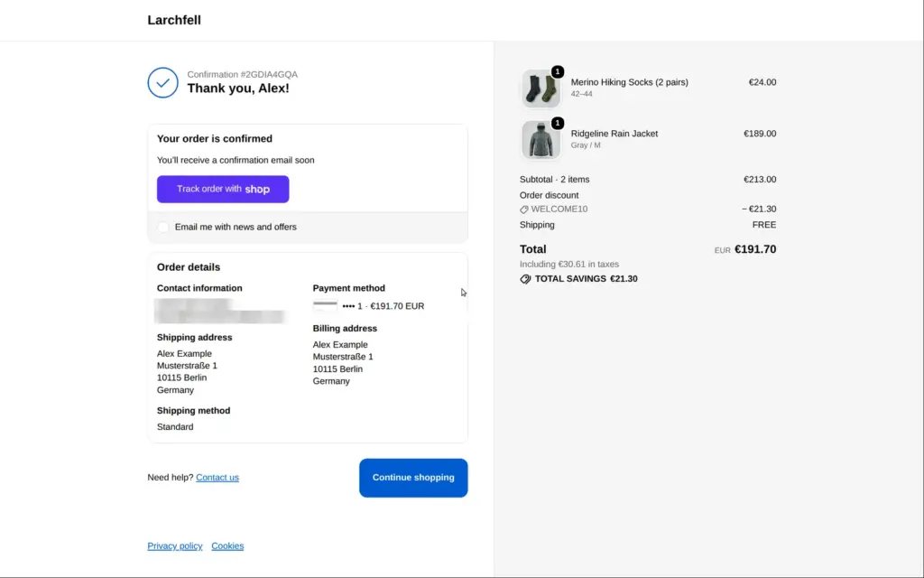
Task: Click confirmation email soon message
Action: pos(236,161)
